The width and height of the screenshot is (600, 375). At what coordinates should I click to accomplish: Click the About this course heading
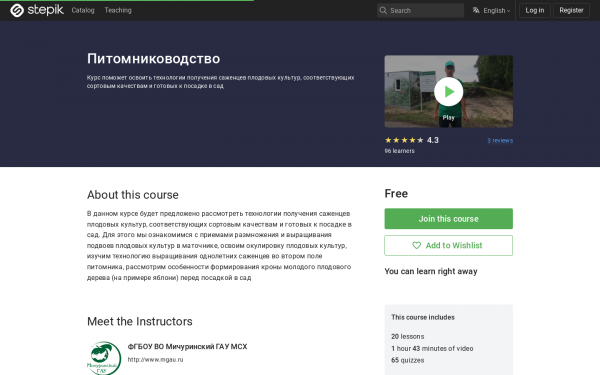(133, 195)
